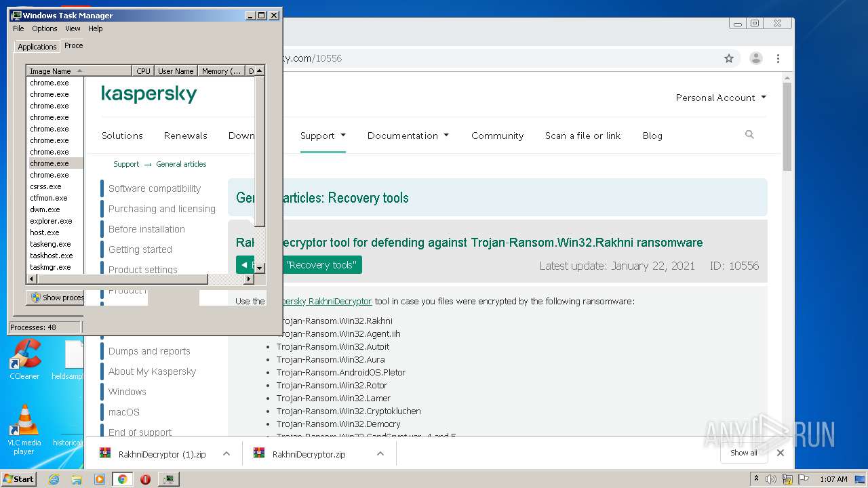Click the network tray icon

click(787, 479)
